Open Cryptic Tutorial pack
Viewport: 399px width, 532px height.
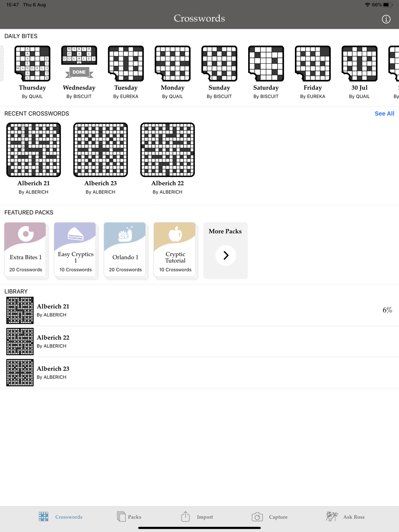176,250
